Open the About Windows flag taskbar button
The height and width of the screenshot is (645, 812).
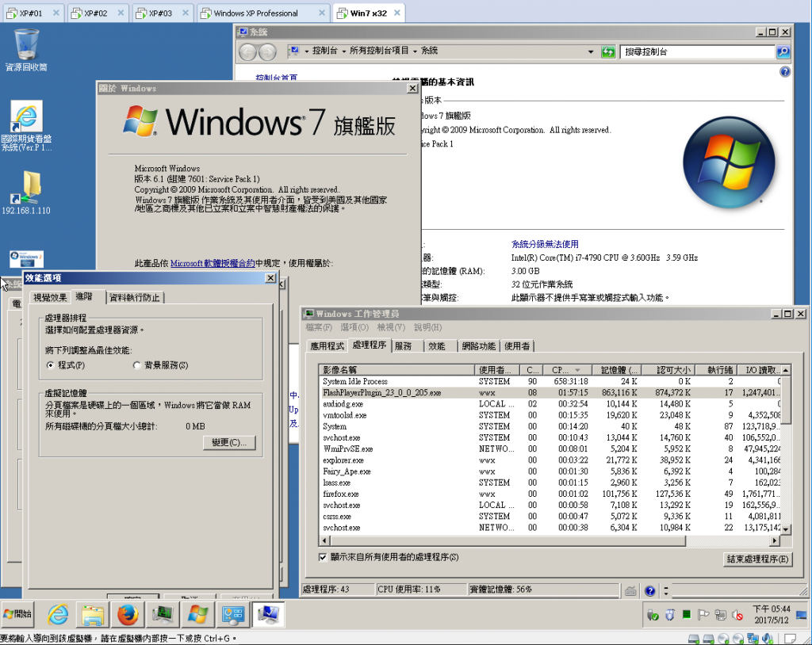pos(197,614)
